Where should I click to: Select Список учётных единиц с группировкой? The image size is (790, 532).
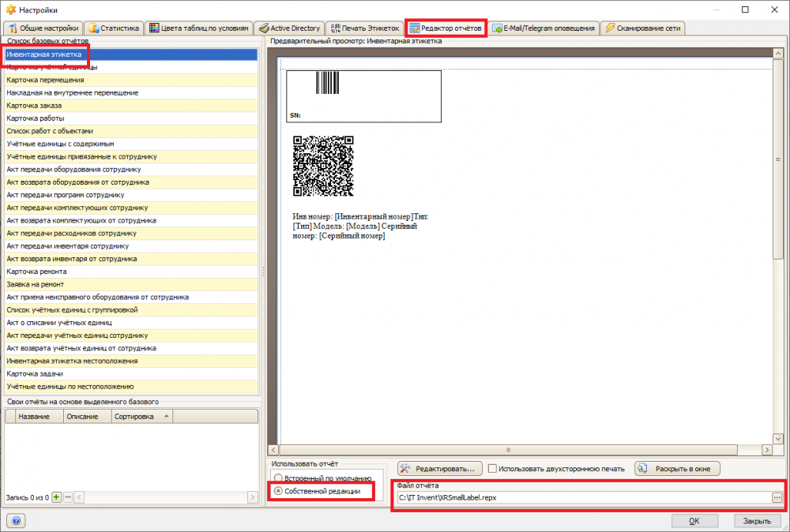tap(131, 310)
